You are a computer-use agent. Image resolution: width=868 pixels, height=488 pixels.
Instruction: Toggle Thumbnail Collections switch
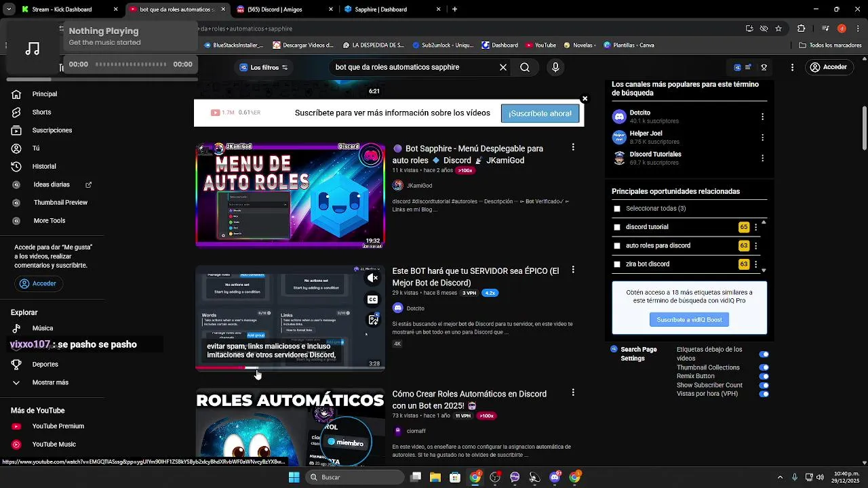764,367
